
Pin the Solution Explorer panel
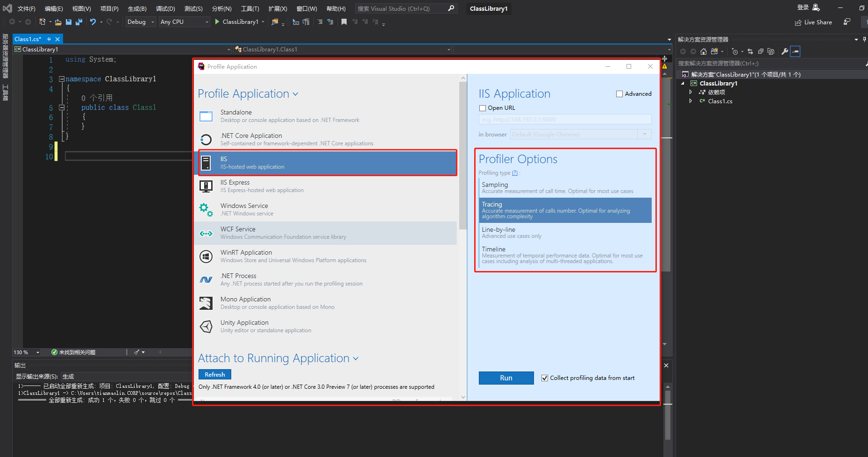pos(864,39)
